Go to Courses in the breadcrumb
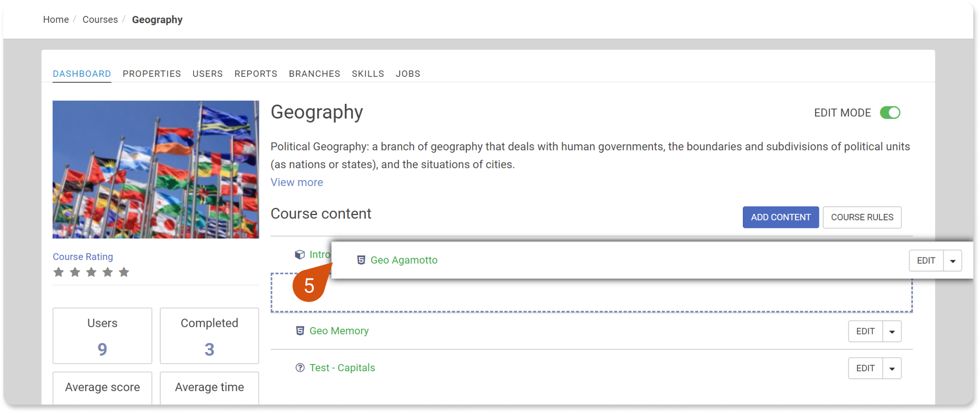Viewport: 980px width, 413px height. 100,19
